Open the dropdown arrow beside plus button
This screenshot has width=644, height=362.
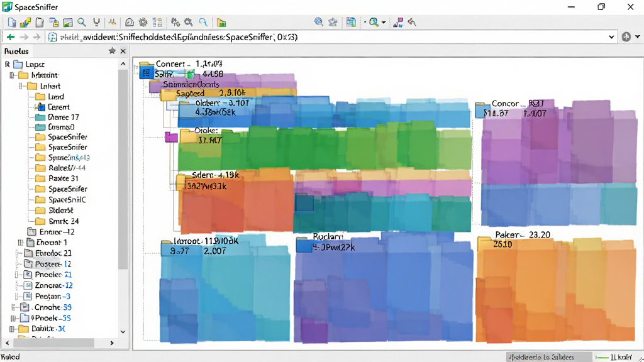point(638,37)
